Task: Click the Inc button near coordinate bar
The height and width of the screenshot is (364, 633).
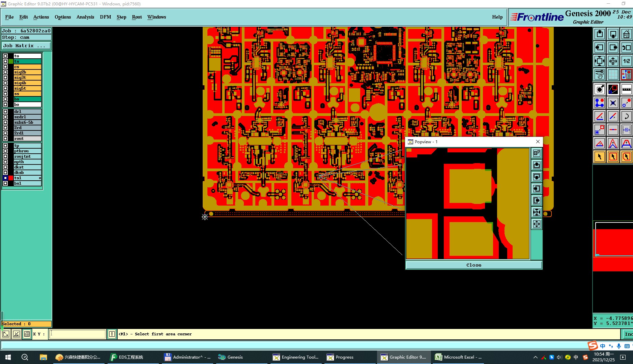Action: [x=628, y=334]
